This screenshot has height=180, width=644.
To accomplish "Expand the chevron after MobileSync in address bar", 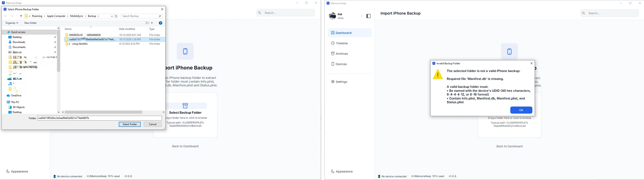I will click(85, 16).
